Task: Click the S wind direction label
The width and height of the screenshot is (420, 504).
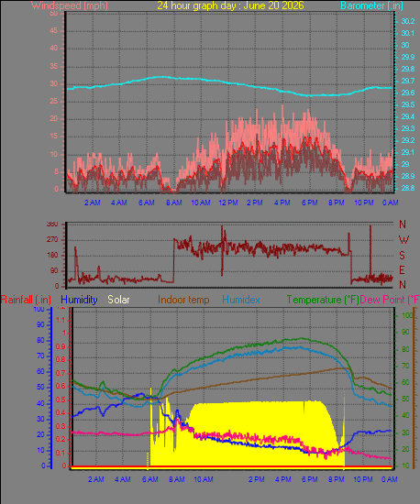Action: [x=402, y=256]
